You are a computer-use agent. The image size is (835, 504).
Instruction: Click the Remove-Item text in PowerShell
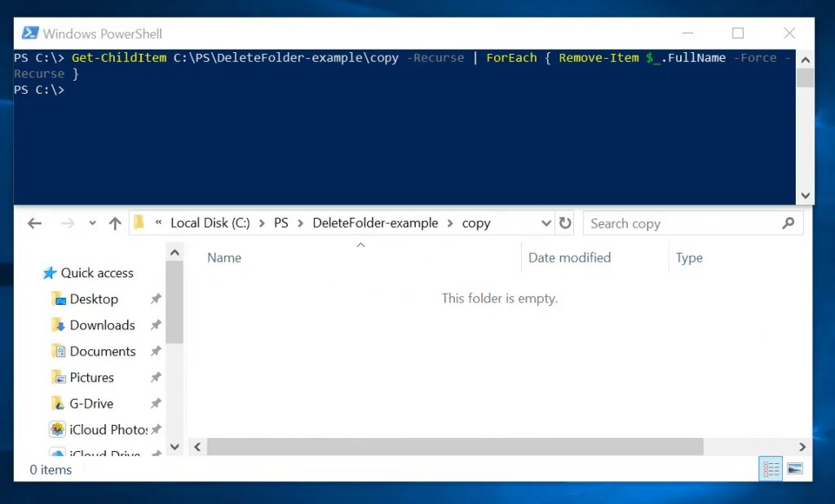(x=599, y=58)
